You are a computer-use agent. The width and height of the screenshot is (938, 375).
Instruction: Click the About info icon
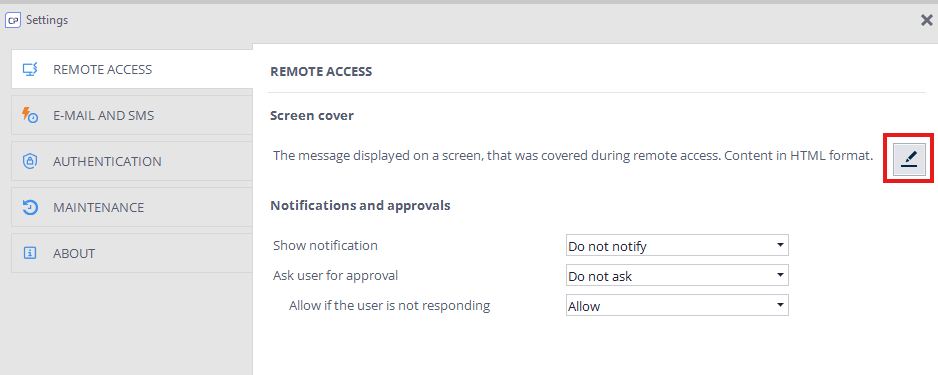click(x=30, y=253)
